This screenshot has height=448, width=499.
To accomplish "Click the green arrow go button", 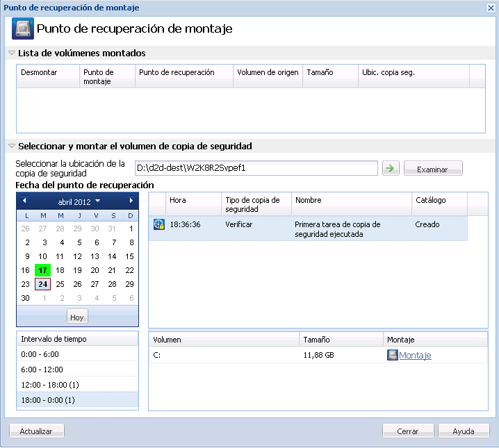I will (391, 168).
